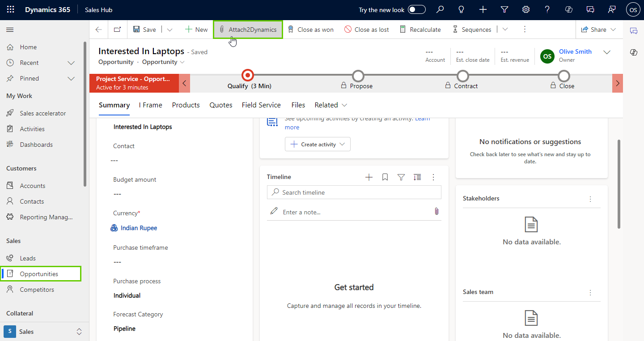Open the search magnifier in top bar
The image size is (644, 341).
coord(440,10)
